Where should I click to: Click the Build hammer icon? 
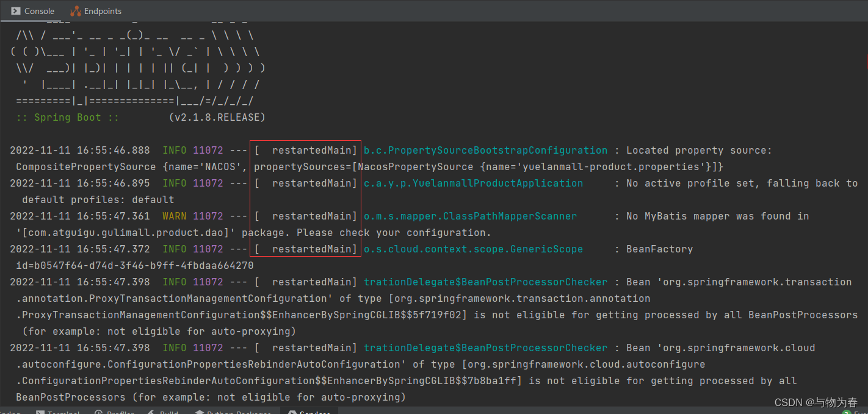pos(151,412)
